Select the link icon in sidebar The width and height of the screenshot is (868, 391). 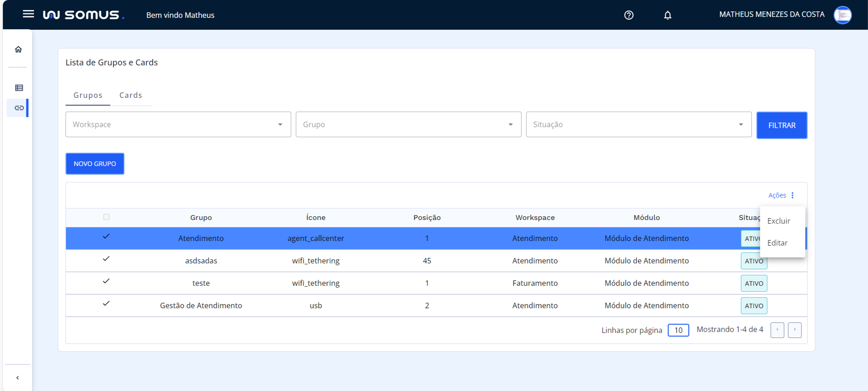pyautogui.click(x=19, y=108)
